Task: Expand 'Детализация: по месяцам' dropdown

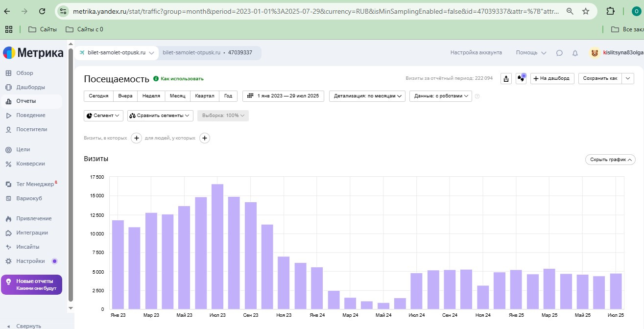Action: click(x=367, y=96)
